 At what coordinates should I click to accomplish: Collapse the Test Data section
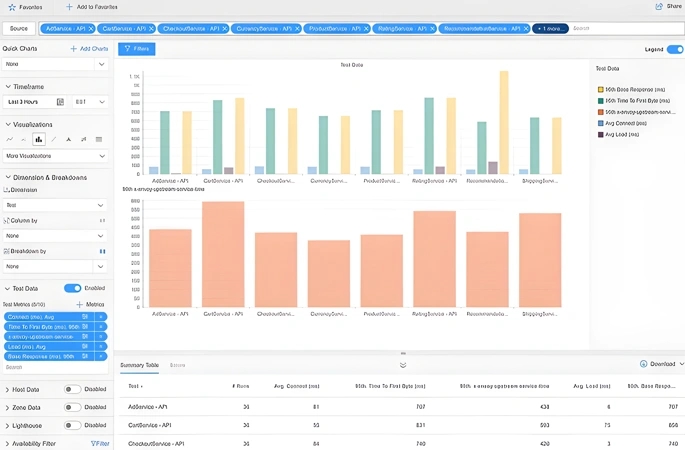tap(7, 288)
